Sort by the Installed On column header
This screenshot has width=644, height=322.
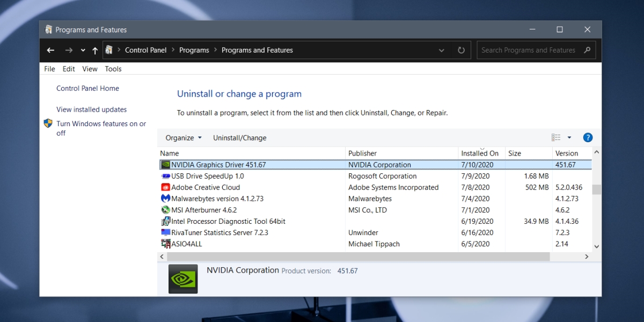[x=481, y=153]
